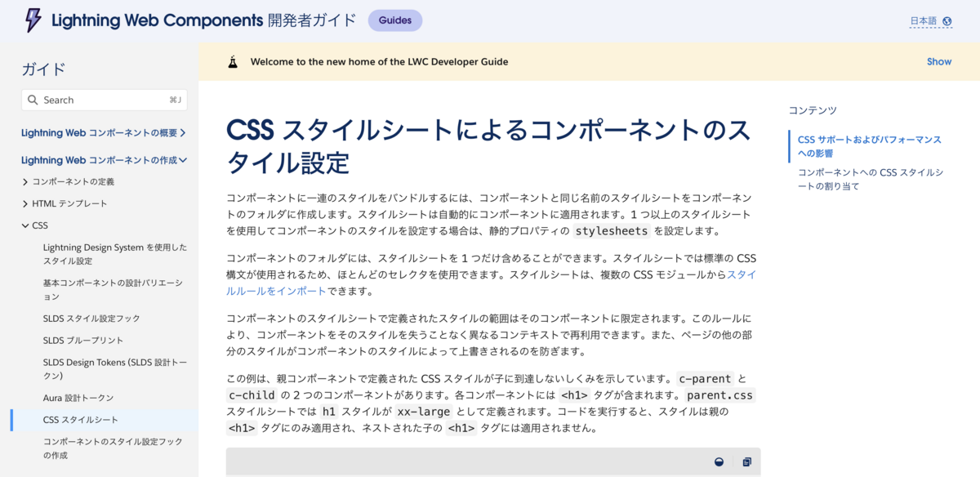Click the c-child inline code text
The image size is (980, 477).
pyautogui.click(x=252, y=395)
